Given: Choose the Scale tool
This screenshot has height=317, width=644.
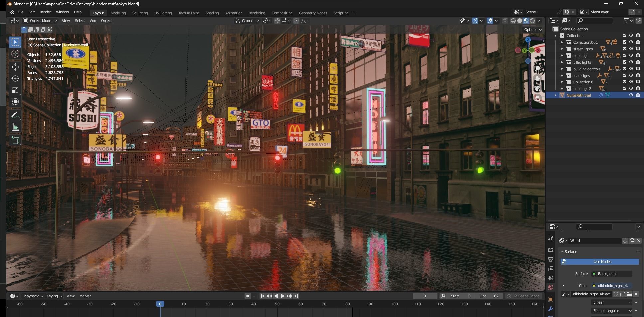Looking at the screenshot, I should [x=15, y=90].
